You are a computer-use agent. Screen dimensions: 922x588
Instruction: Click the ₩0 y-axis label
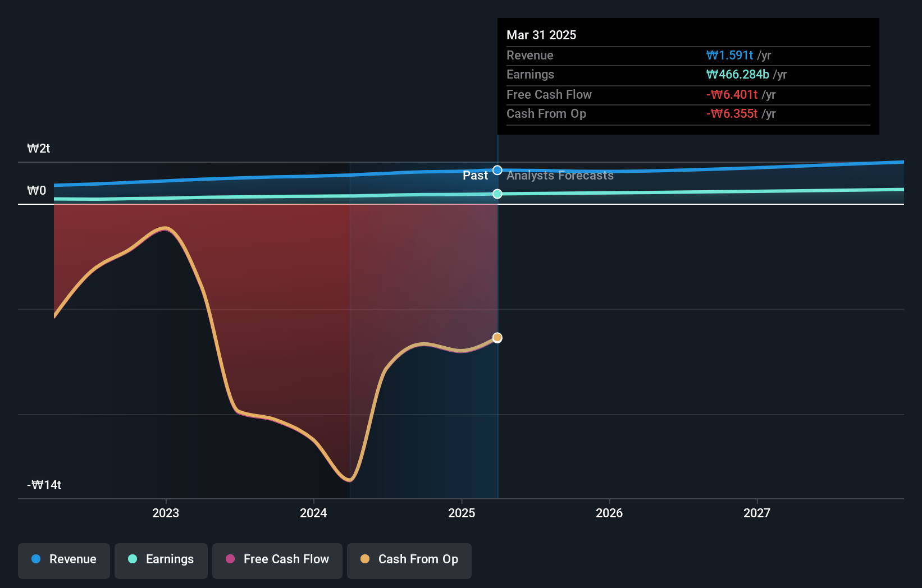click(36, 191)
